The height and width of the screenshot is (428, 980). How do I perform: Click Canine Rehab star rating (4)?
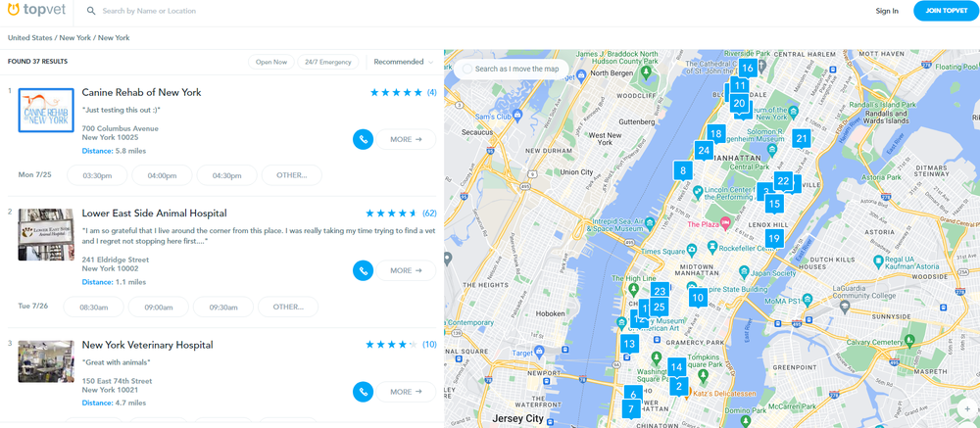coord(403,92)
